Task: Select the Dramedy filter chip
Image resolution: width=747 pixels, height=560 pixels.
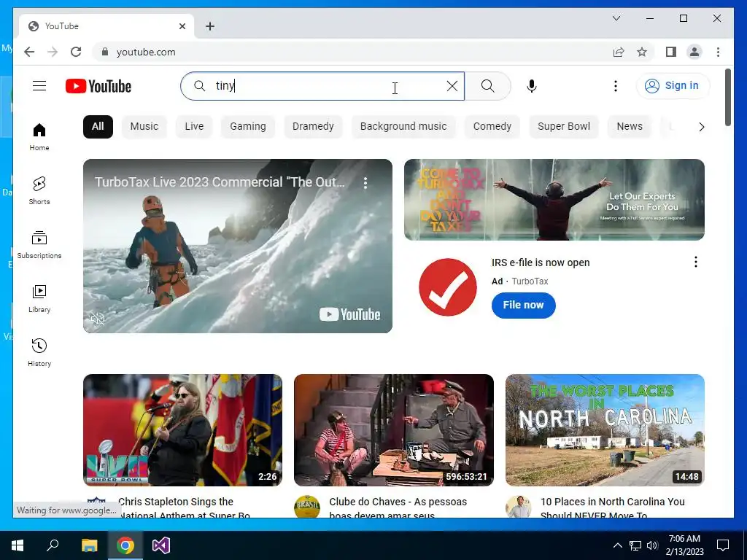Action: click(x=313, y=127)
